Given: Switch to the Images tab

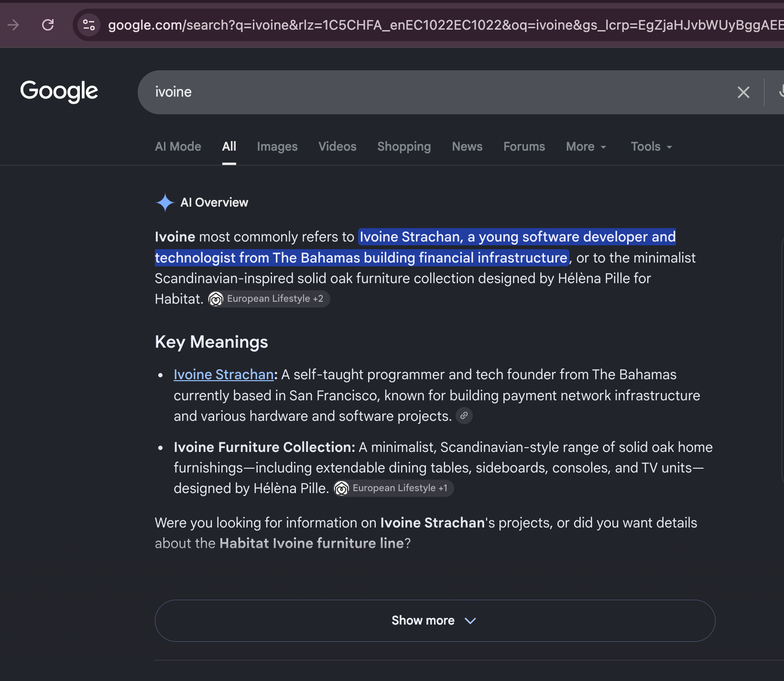Looking at the screenshot, I should (x=277, y=147).
